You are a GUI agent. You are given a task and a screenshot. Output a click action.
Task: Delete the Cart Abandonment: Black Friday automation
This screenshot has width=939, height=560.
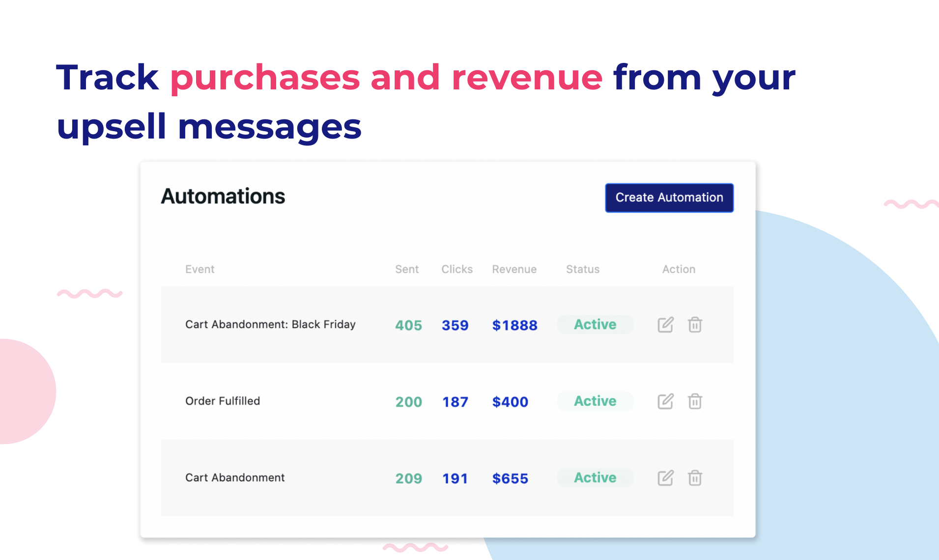point(694,324)
